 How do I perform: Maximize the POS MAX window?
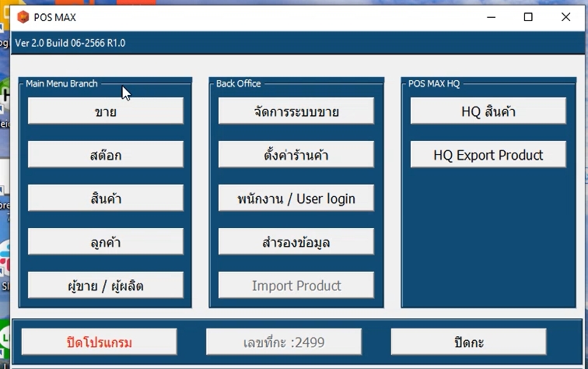528,17
